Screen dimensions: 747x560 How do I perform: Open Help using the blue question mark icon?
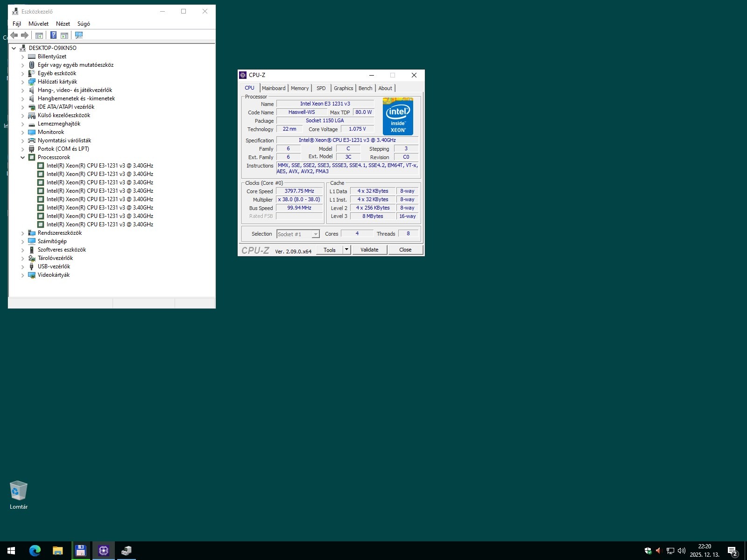click(53, 35)
